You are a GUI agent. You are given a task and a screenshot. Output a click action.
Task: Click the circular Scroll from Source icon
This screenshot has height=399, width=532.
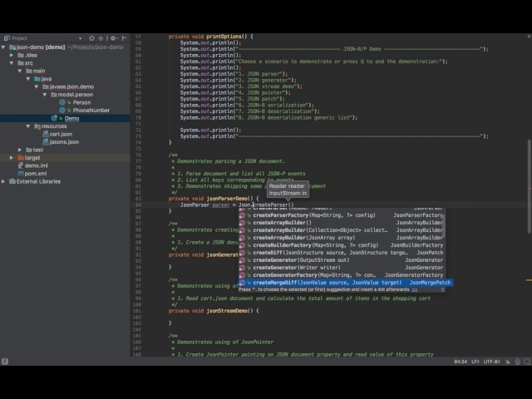(91, 38)
